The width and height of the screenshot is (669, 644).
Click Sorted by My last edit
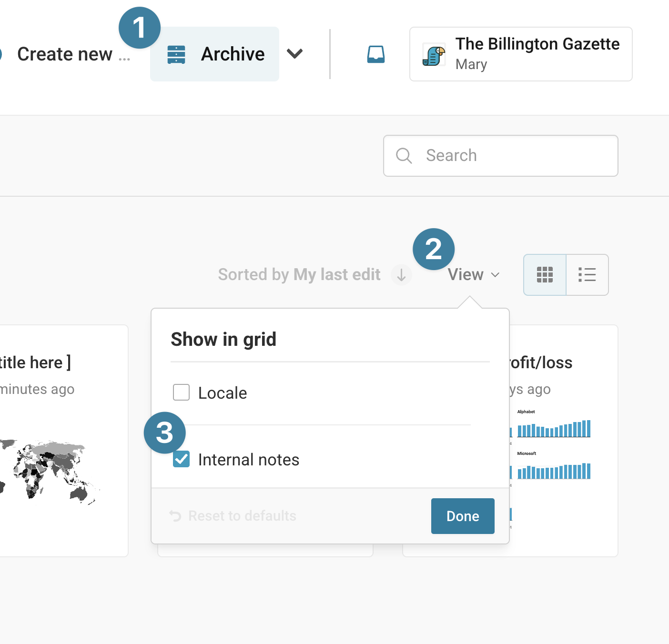coord(299,274)
